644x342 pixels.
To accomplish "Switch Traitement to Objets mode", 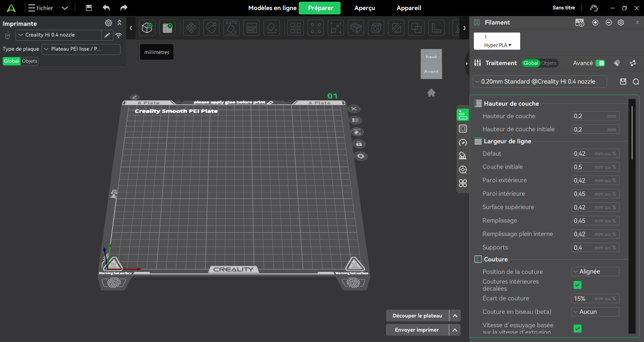I will click(549, 63).
